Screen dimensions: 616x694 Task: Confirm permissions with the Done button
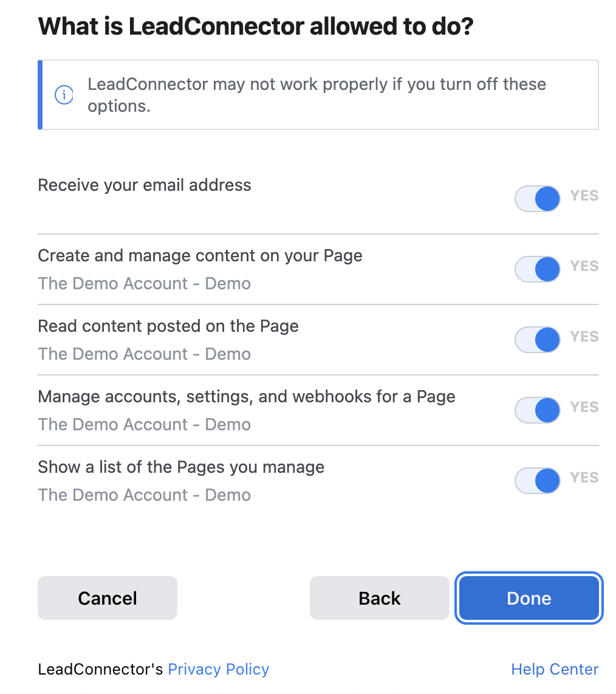[x=529, y=598]
